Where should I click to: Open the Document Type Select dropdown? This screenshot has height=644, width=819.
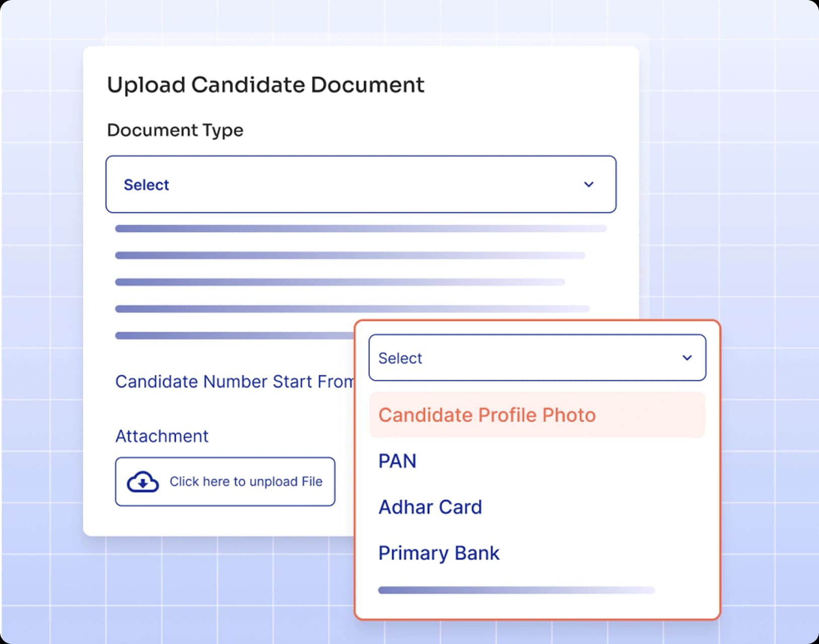point(361,184)
